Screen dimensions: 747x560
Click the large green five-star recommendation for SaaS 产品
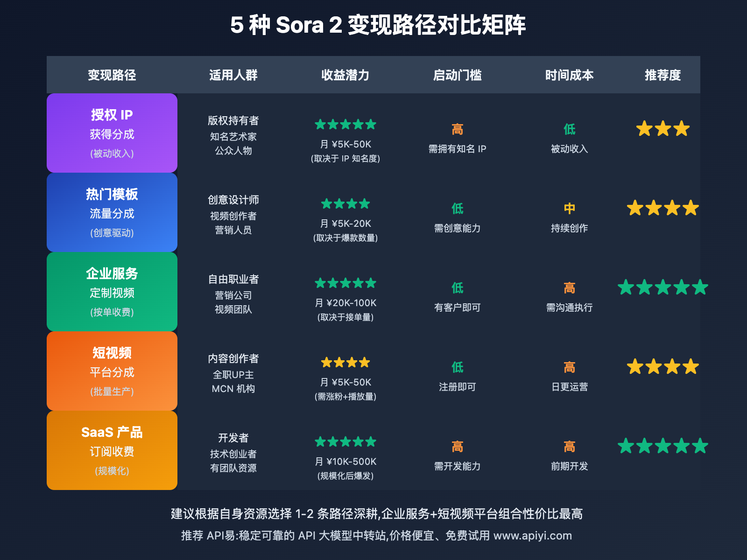(x=662, y=446)
